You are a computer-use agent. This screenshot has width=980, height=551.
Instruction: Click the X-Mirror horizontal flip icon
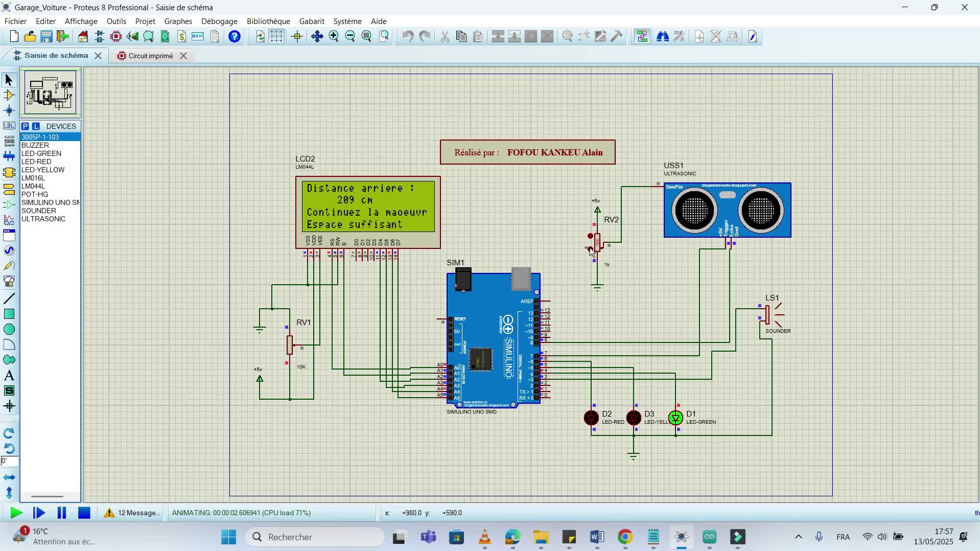(x=9, y=477)
